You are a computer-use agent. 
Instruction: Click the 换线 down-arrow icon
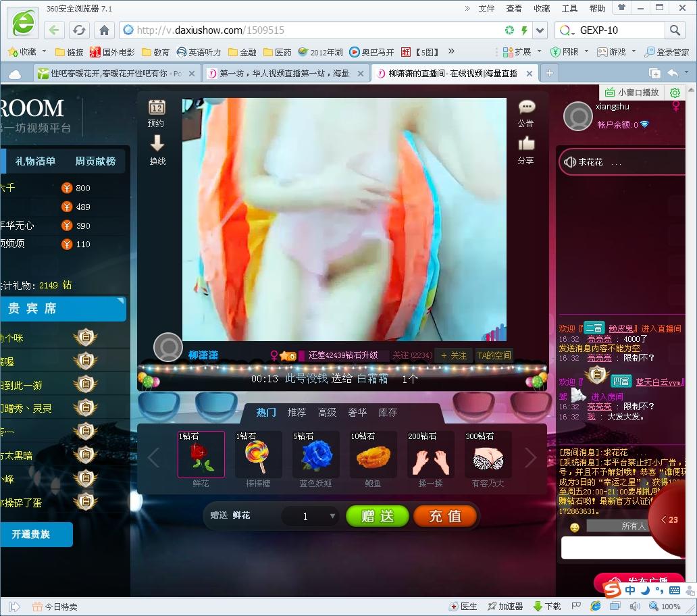coord(157,144)
